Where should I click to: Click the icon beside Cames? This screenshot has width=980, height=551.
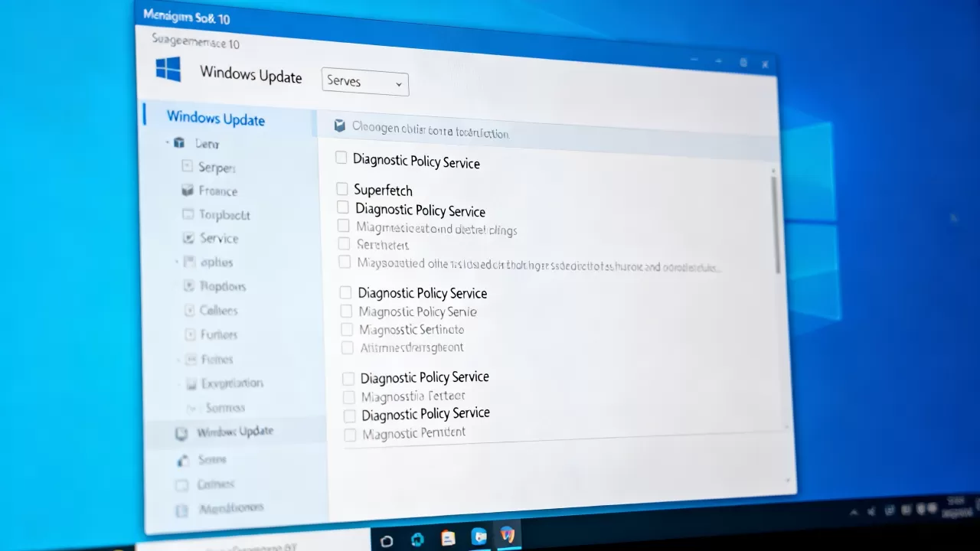coord(181,485)
